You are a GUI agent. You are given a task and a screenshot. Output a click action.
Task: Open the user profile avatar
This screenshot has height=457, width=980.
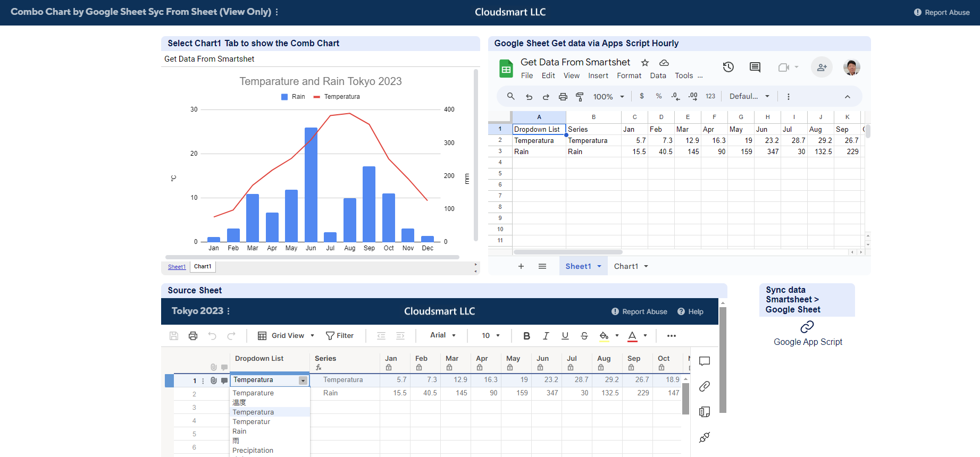coord(852,67)
